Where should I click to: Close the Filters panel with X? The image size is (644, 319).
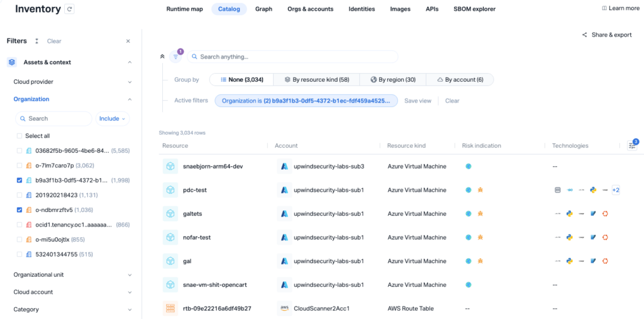click(x=128, y=41)
